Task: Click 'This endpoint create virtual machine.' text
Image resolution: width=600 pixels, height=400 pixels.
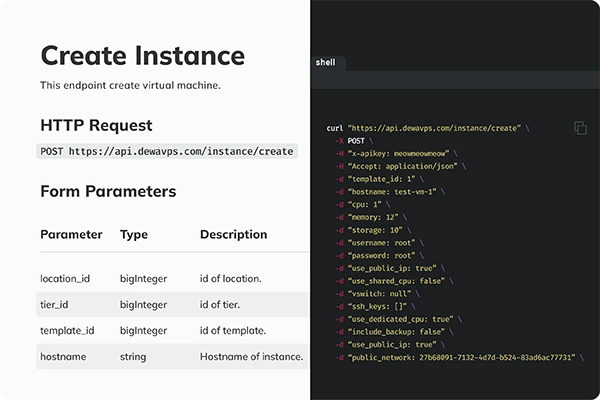Action: coord(130,85)
